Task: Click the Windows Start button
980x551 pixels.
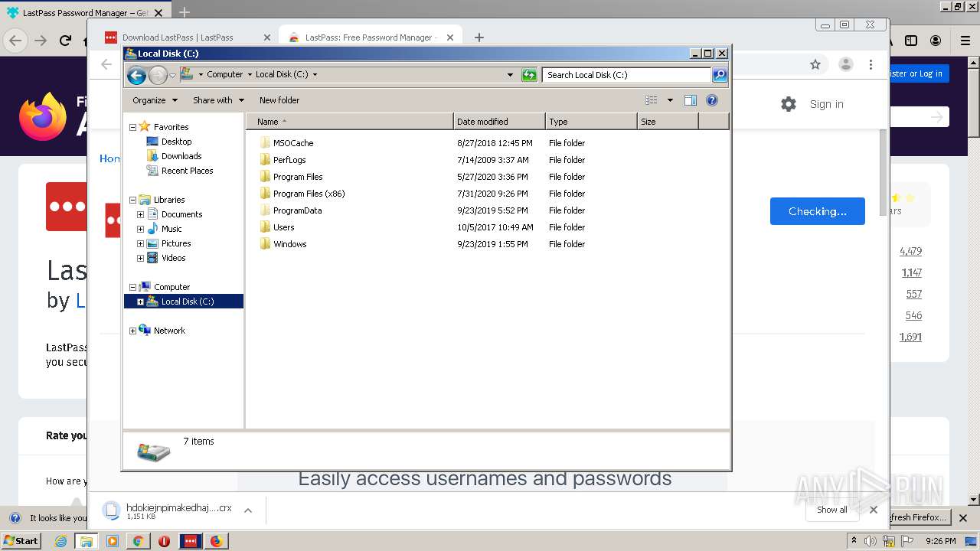Action: (21, 541)
